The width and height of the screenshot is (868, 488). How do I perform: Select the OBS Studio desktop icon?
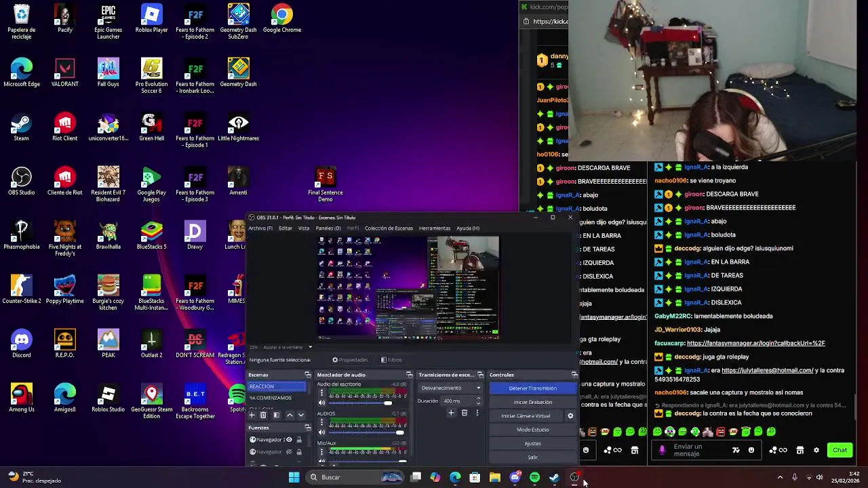coord(21,181)
